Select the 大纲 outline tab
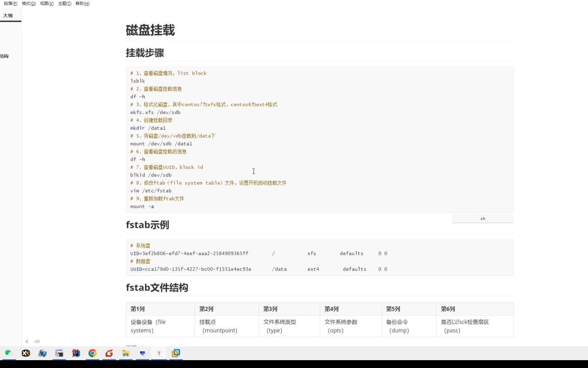 pos(8,16)
